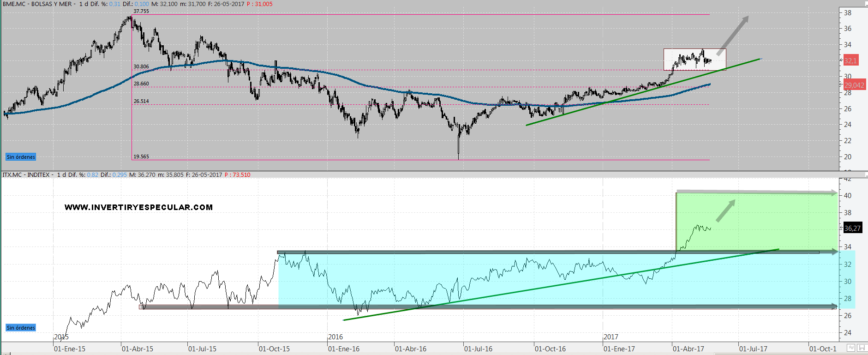Viewport: 868px width, 355px height.
Task: Click the 37.755 Fibonacci level label
Action: [141, 11]
